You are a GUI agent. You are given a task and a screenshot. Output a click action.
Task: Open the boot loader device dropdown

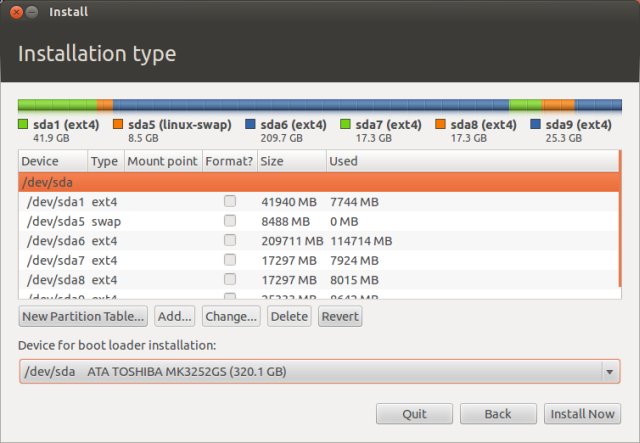click(320, 372)
